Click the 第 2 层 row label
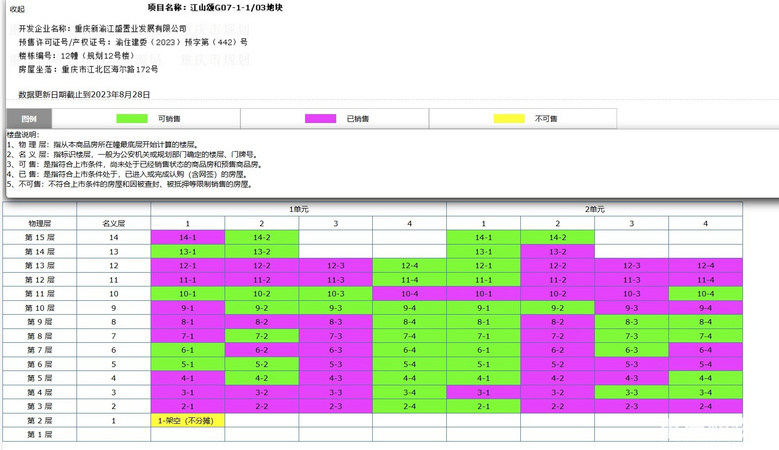Image resolution: width=779 pixels, height=450 pixels. pyautogui.click(x=40, y=421)
